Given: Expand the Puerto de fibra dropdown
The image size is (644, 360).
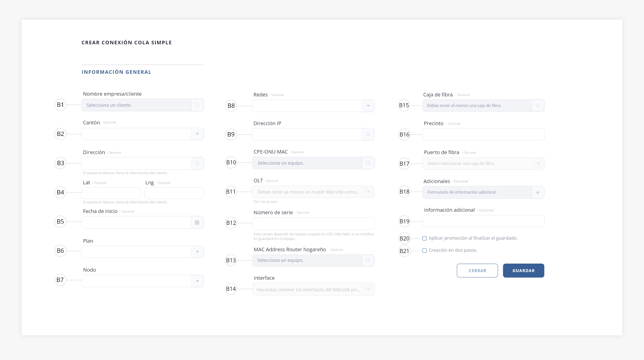Looking at the screenshot, I should 539,163.
